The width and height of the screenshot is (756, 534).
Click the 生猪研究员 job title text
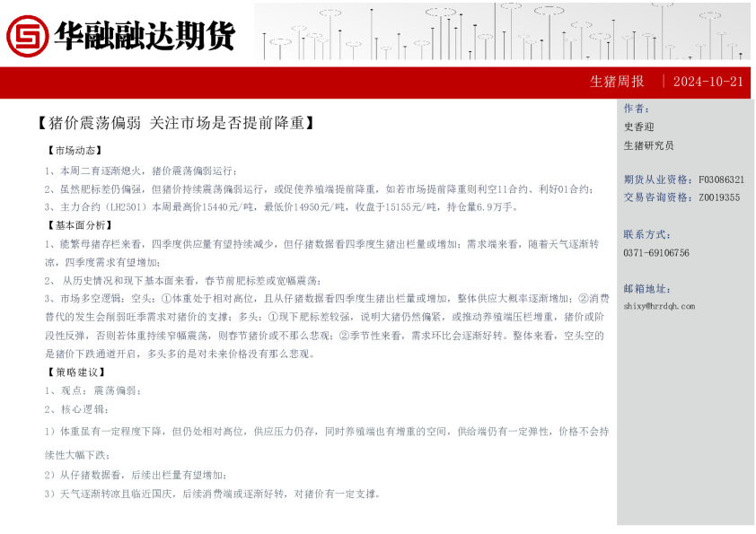pyautogui.click(x=648, y=145)
